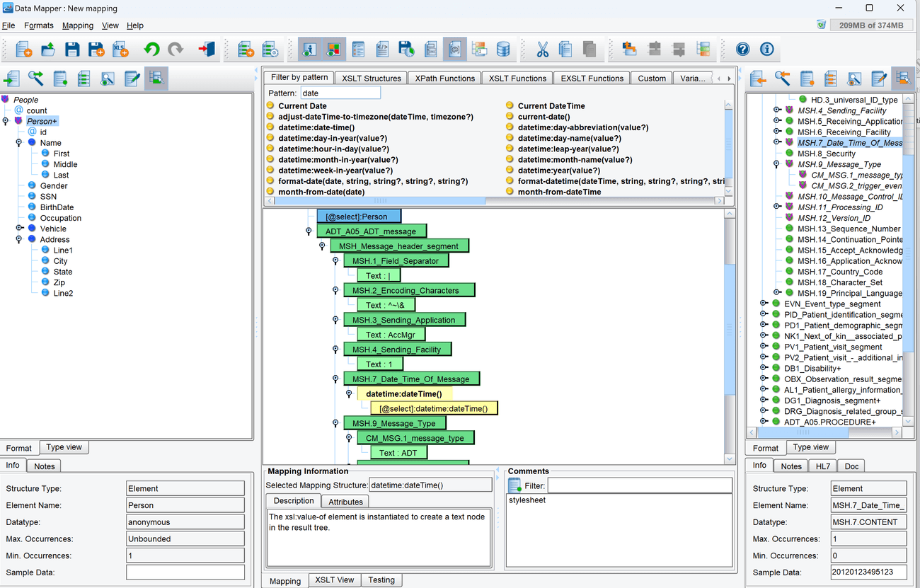Click the target panel magnifier with orange arrow
This screenshot has width=920, height=588.
(x=782, y=78)
